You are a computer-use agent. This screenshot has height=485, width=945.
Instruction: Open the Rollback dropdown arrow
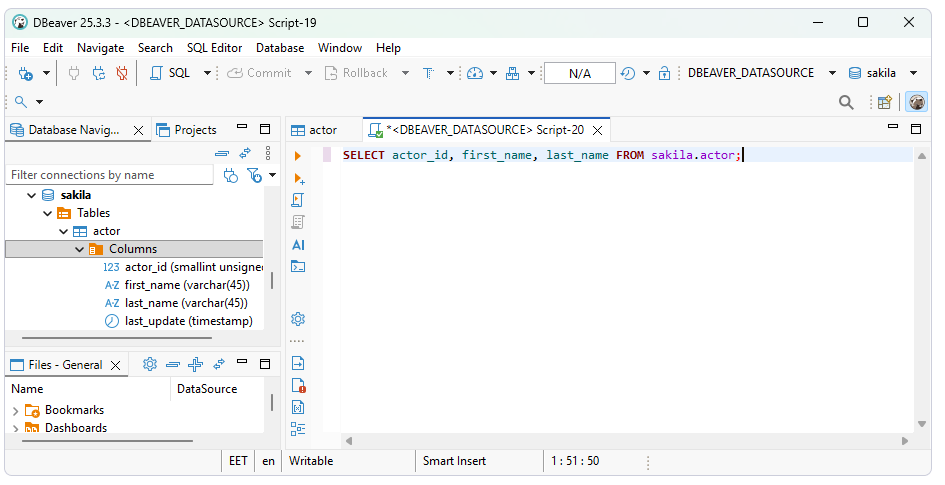click(405, 74)
